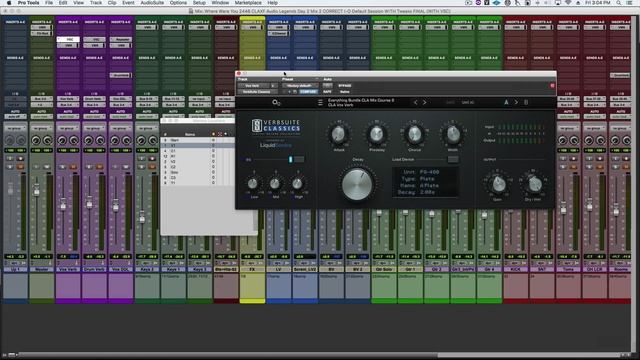Image resolution: width=640 pixels, height=360 pixels.
Task: Open the Apple menu icon
Action: tap(9, 3)
